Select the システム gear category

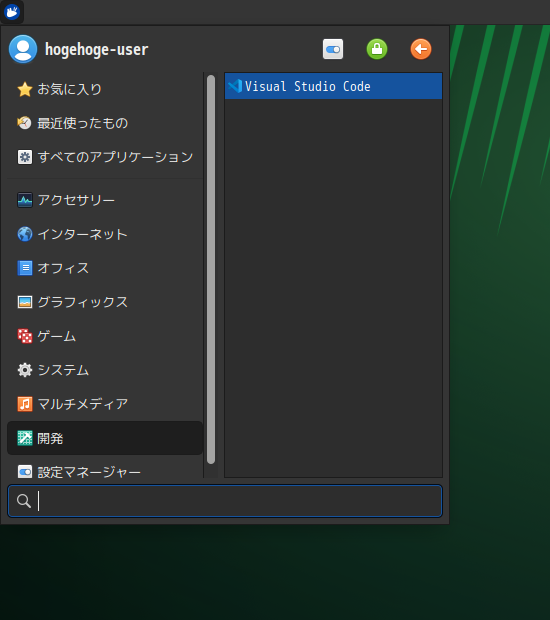point(105,370)
